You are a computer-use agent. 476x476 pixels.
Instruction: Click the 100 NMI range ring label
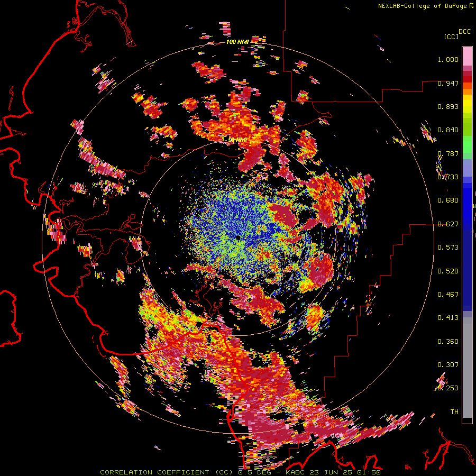(237, 42)
